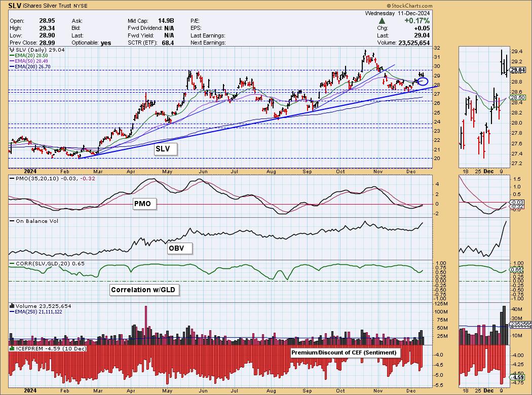Click the -0.03 PMO tag in zoom panel
Screen dimensions: 532x395
pyautogui.click(x=517, y=202)
